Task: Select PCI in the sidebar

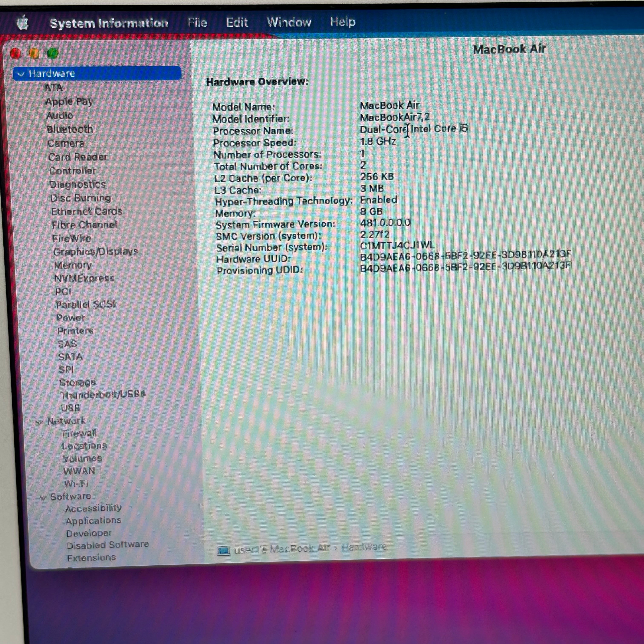Action: [x=63, y=292]
